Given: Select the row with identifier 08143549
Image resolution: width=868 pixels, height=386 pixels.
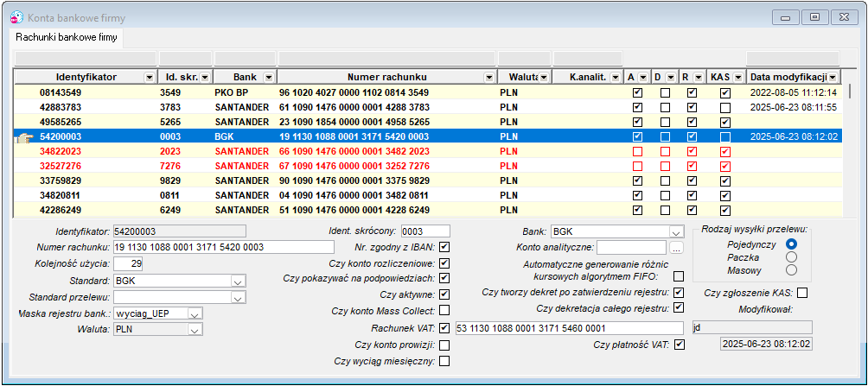Looking at the screenshot, I should click(429, 93).
